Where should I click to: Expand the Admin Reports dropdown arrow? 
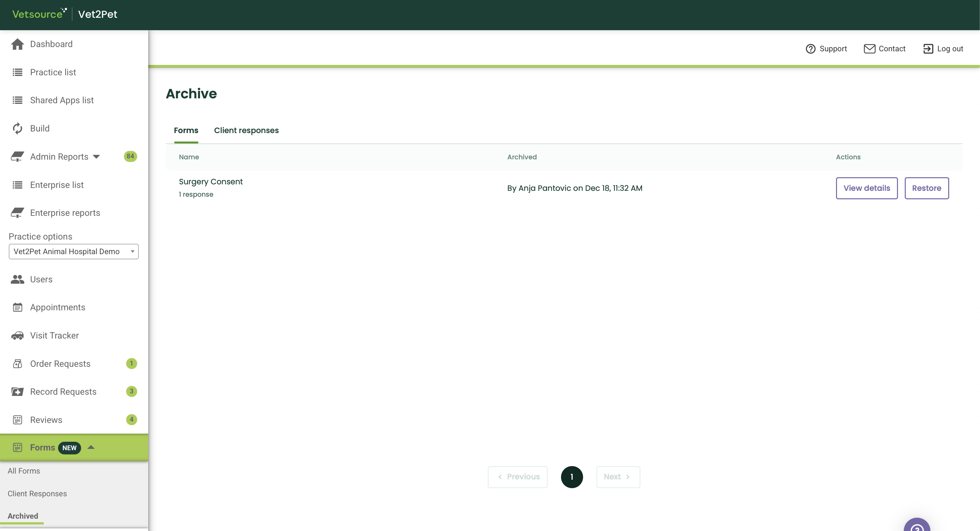coord(96,157)
